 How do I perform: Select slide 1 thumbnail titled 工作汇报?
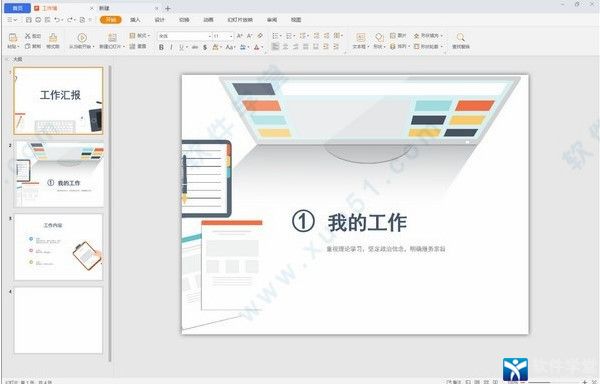pos(58,101)
